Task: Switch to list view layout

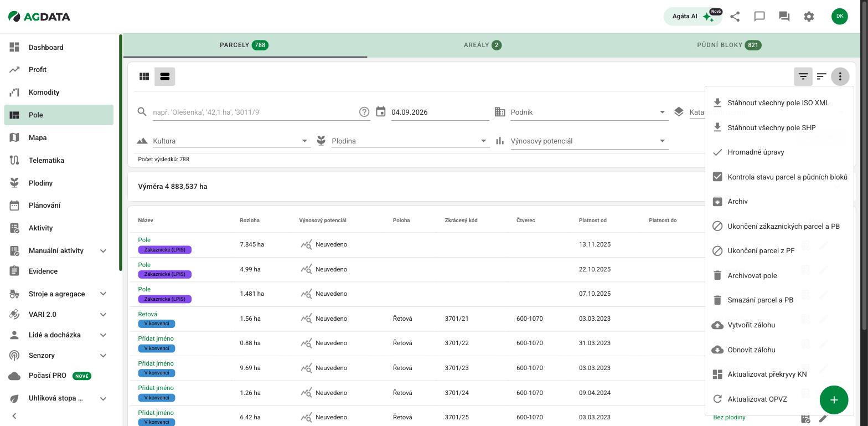Action: [165, 76]
